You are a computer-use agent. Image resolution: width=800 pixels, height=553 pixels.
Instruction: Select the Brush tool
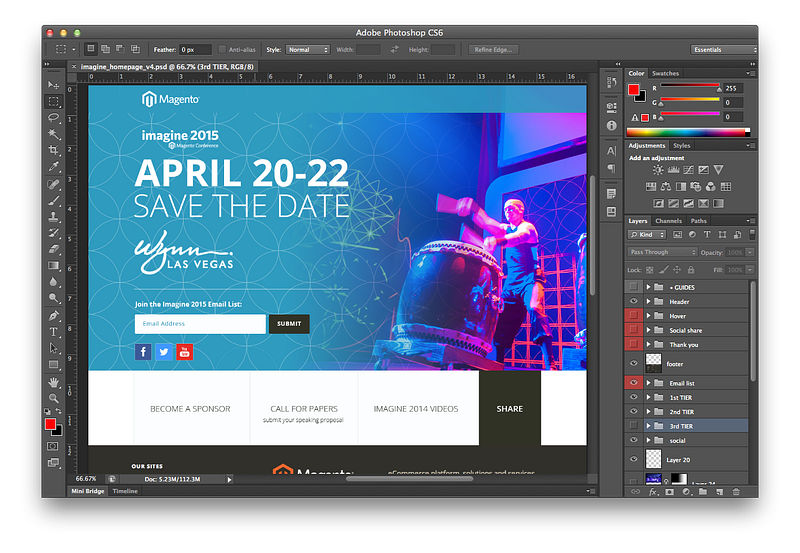(53, 200)
